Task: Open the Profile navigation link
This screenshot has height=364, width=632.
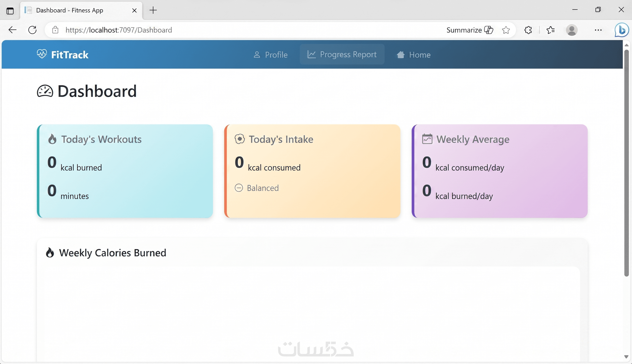Action: (270, 55)
